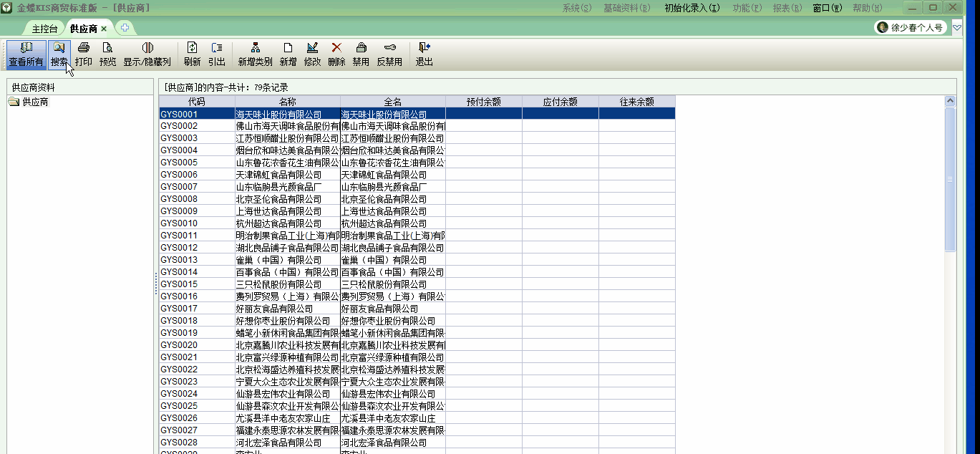The width and height of the screenshot is (980, 454).
Task: Select the 供应商 folder tree node
Action: click(x=35, y=102)
